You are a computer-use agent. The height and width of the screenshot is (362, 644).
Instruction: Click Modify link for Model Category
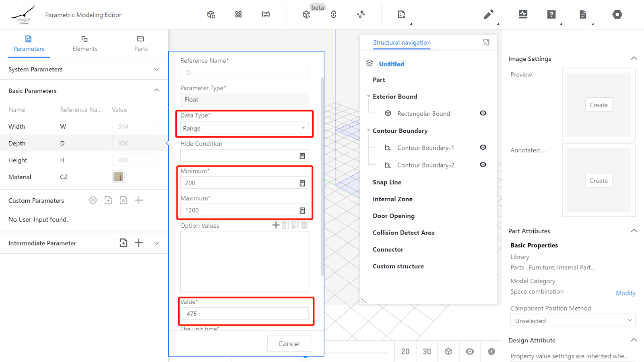tap(625, 293)
